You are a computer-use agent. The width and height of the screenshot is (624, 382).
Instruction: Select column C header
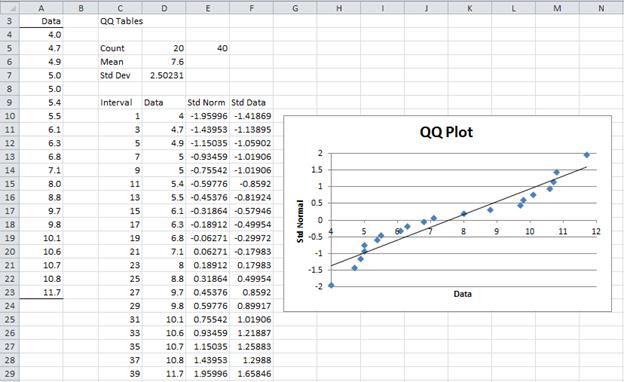click(x=120, y=8)
